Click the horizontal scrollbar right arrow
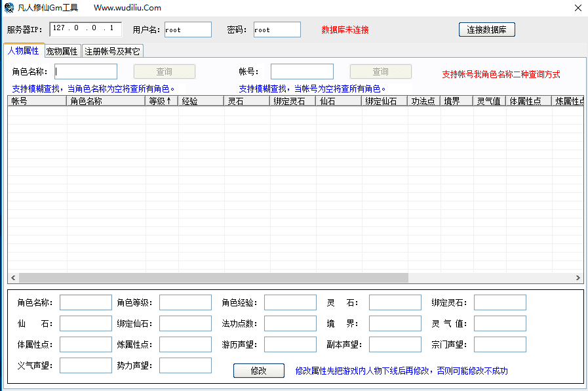 coord(578,278)
